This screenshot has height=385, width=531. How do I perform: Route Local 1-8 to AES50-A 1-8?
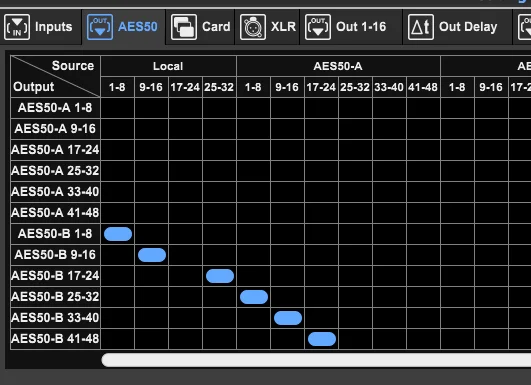[118, 108]
